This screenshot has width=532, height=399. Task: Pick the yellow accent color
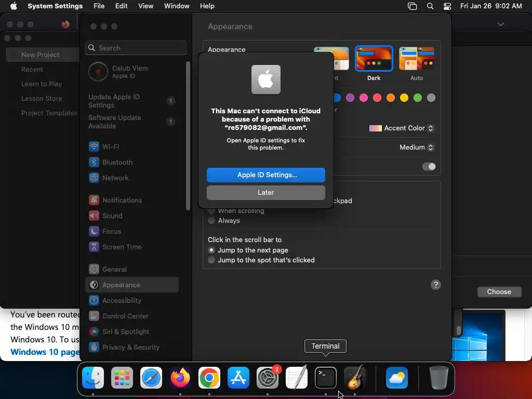click(404, 98)
